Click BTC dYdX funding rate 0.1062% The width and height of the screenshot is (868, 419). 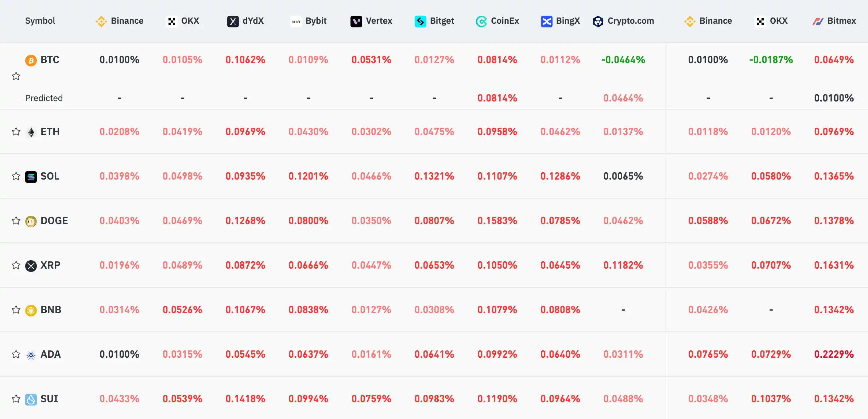point(245,60)
